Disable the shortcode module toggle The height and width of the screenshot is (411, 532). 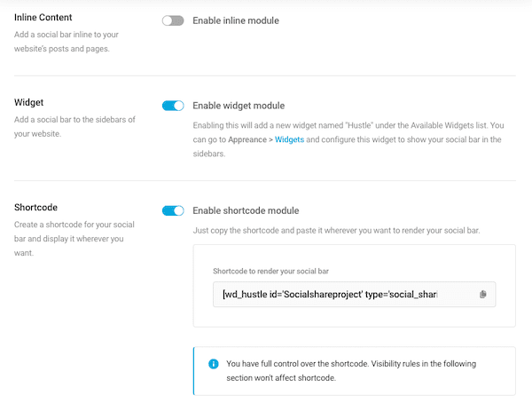173,210
